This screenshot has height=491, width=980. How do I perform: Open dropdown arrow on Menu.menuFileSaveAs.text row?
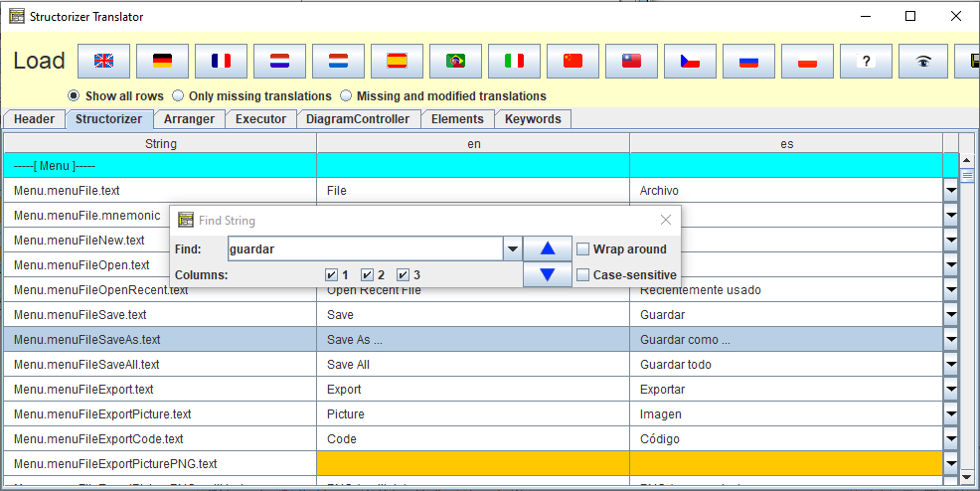(950, 339)
